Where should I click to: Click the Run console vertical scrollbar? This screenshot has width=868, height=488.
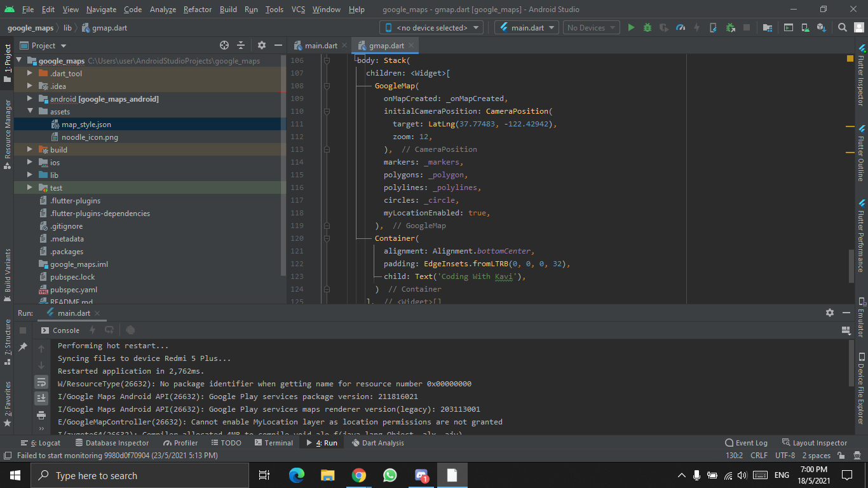(x=851, y=362)
